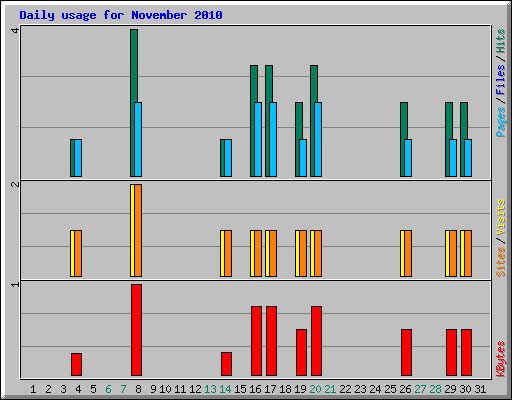Click day label 26 on the axis
The height and width of the screenshot is (400, 512).
405,389
